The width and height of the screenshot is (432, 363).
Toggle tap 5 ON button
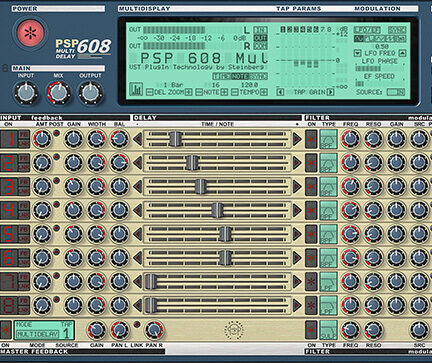(x=9, y=234)
